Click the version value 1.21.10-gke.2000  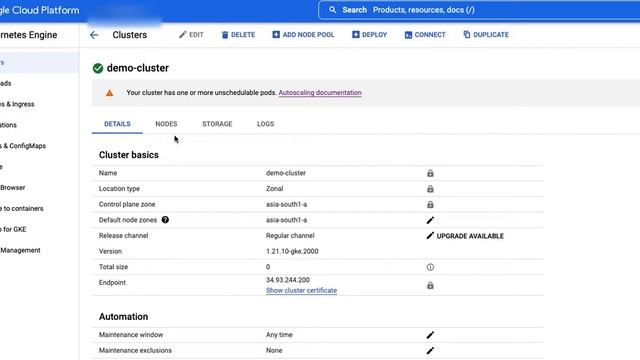point(292,251)
